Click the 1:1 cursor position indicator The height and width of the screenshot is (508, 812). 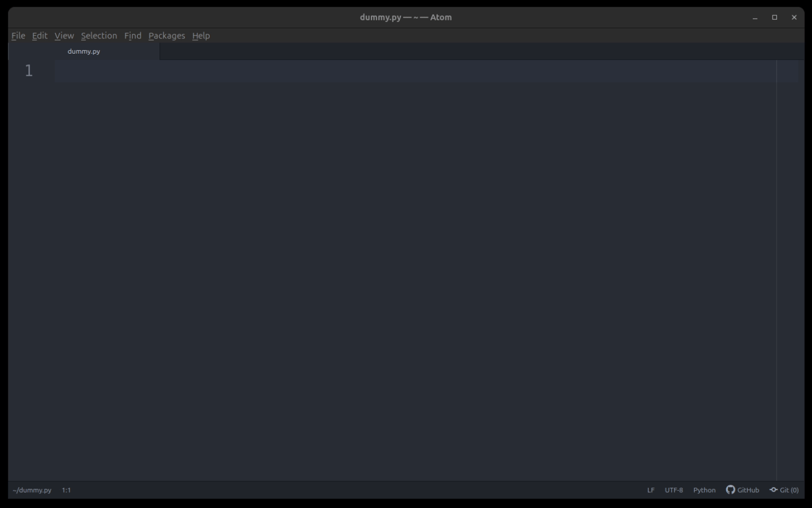[x=67, y=490]
